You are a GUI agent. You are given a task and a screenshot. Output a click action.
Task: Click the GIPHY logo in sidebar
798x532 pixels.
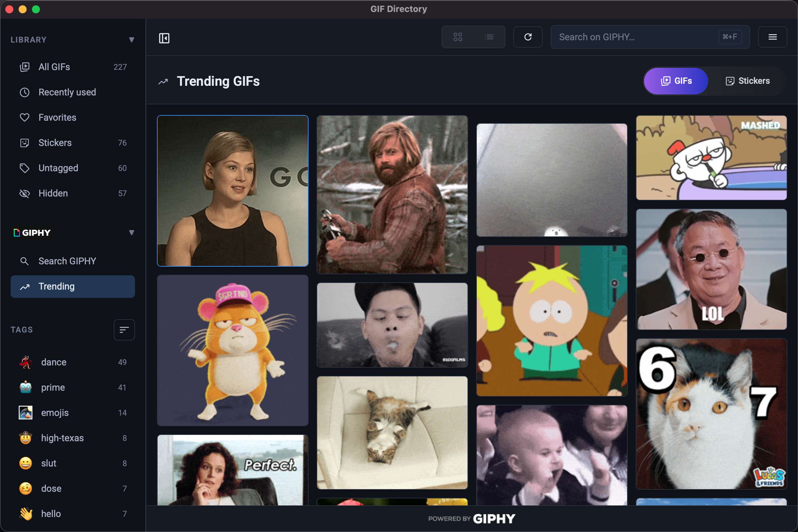click(32, 233)
